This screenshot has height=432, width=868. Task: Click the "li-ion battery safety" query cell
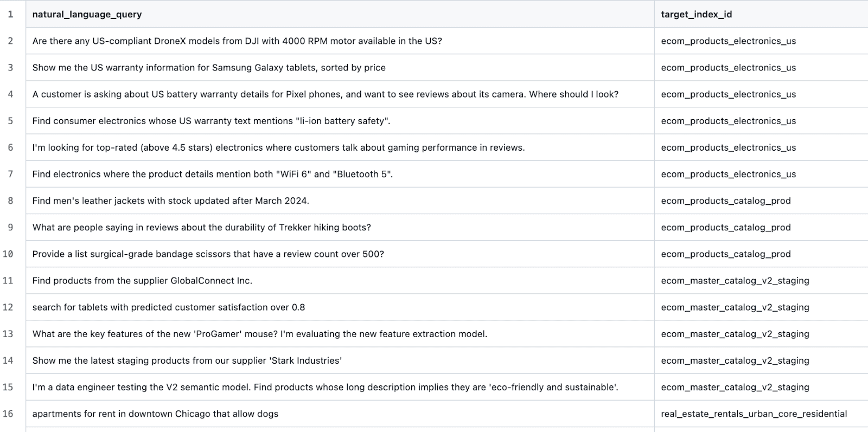211,121
